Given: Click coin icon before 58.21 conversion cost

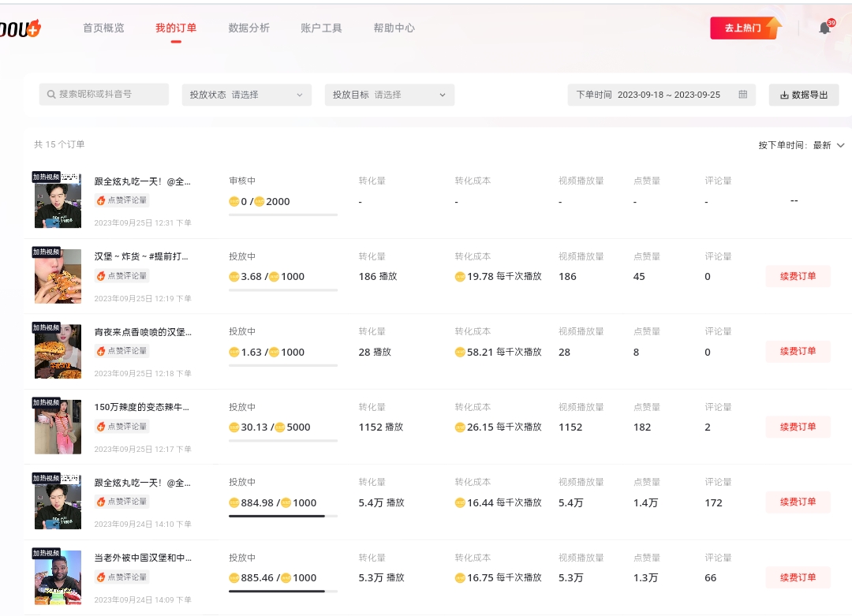Looking at the screenshot, I should pos(460,353).
